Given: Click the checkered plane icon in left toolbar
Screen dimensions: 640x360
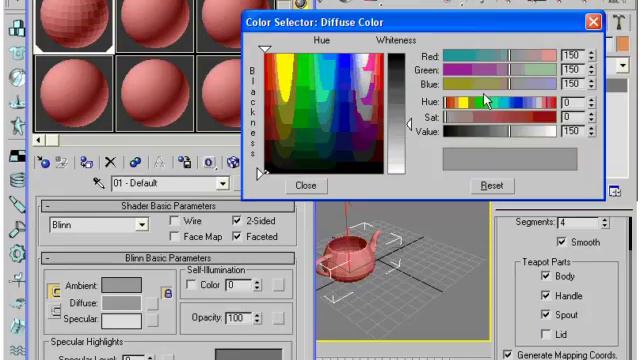Looking at the screenshot, I should pyautogui.click(x=17, y=155).
